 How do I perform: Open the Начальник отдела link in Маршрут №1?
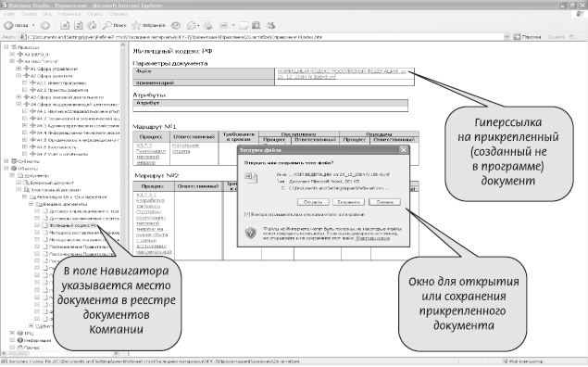[x=185, y=148]
